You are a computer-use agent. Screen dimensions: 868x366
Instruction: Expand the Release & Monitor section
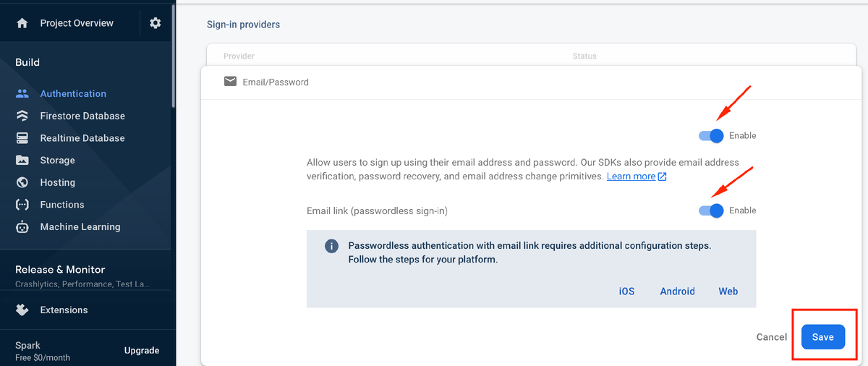tap(60, 269)
